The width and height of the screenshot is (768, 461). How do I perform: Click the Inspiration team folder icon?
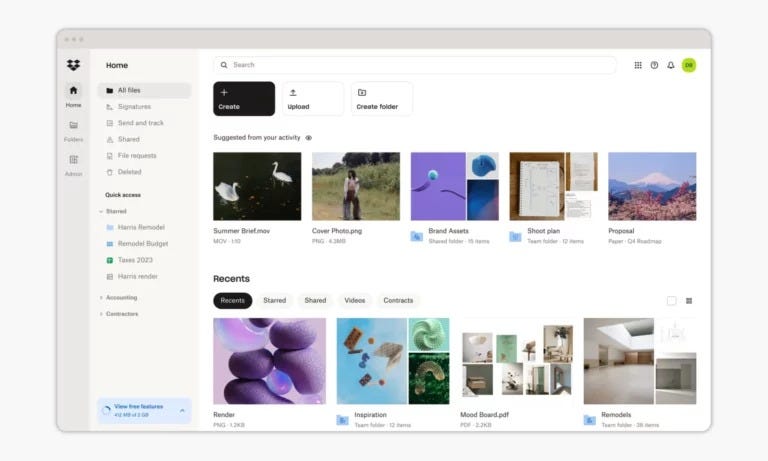click(x=342, y=420)
